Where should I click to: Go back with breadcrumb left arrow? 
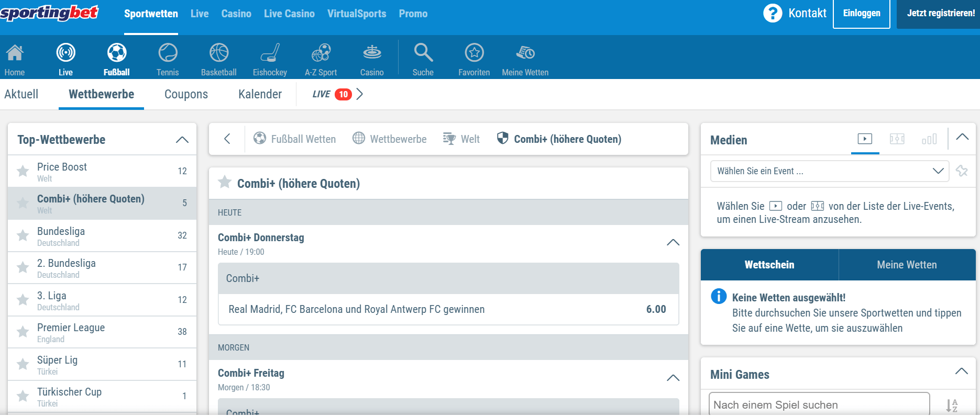click(227, 139)
